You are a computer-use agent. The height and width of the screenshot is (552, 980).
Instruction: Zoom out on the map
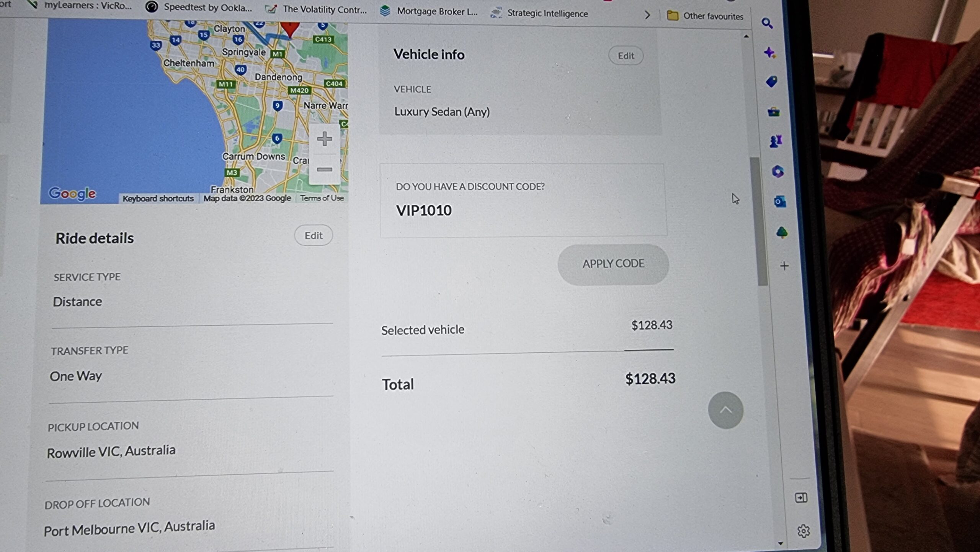(x=324, y=169)
